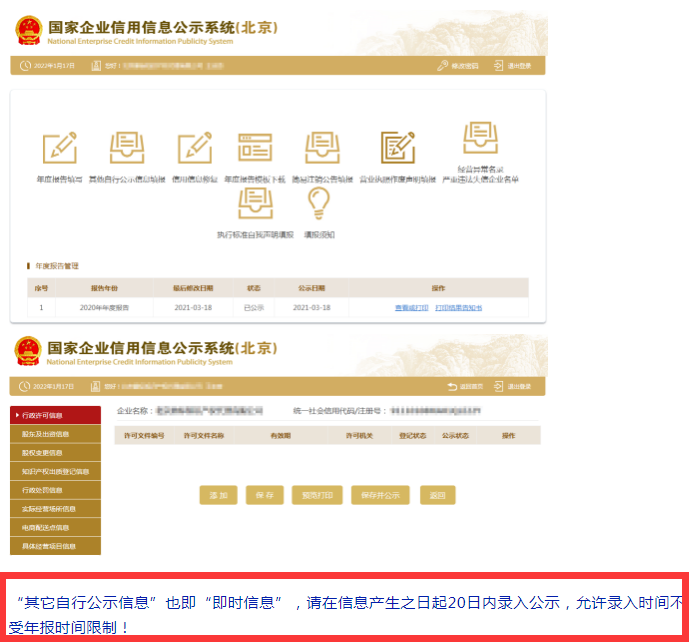Viewport: 696px width, 644px height.
Task: Open the 简易注销公告填报 icon
Action: (x=323, y=148)
